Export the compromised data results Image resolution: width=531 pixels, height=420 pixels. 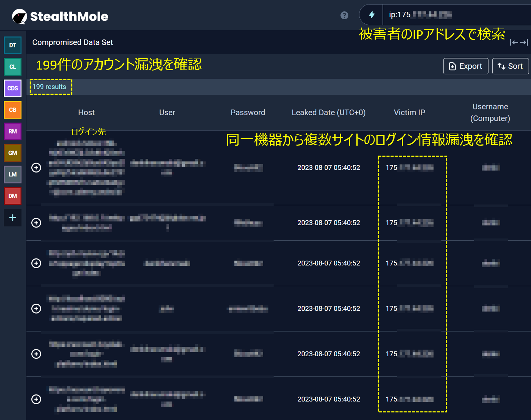(x=466, y=66)
